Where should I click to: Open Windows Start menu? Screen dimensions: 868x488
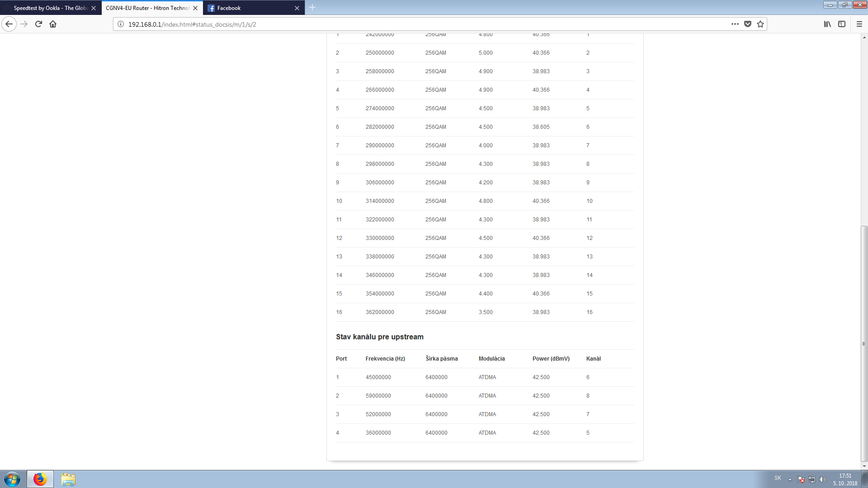click(x=12, y=479)
